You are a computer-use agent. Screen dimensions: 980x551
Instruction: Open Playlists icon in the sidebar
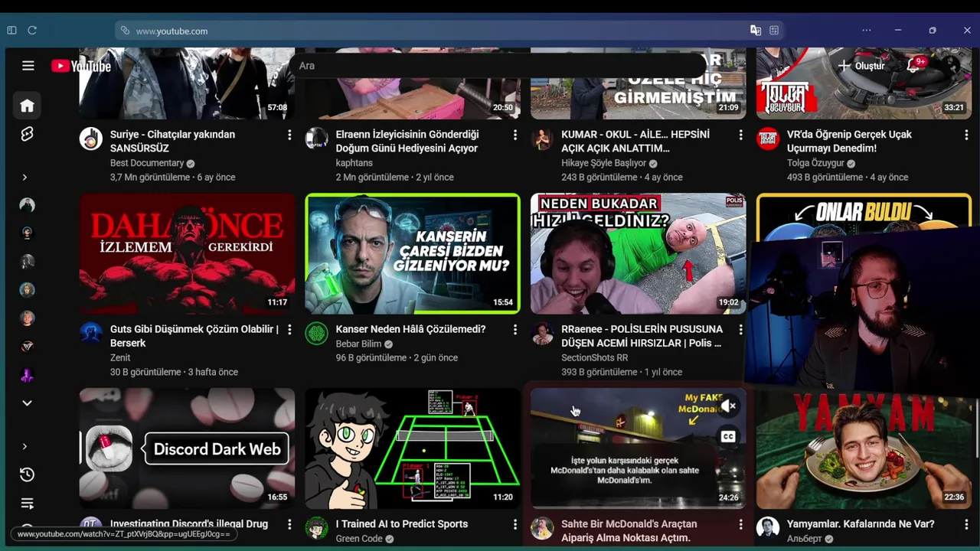click(27, 504)
